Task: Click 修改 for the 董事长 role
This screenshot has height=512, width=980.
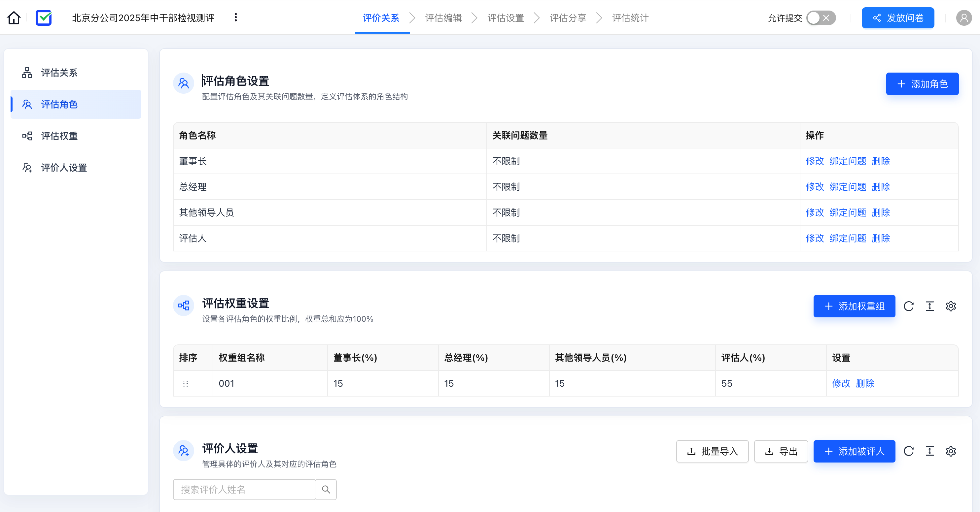Action: [815, 161]
